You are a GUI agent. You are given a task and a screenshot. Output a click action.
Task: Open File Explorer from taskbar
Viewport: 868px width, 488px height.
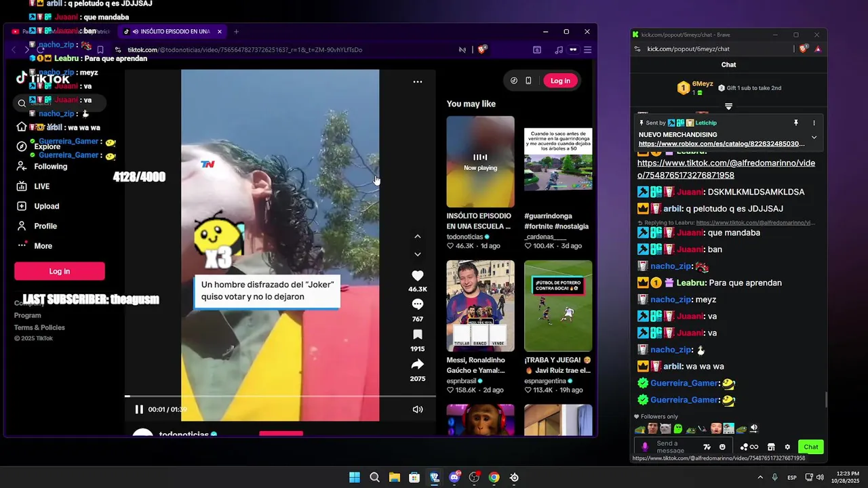tap(394, 477)
